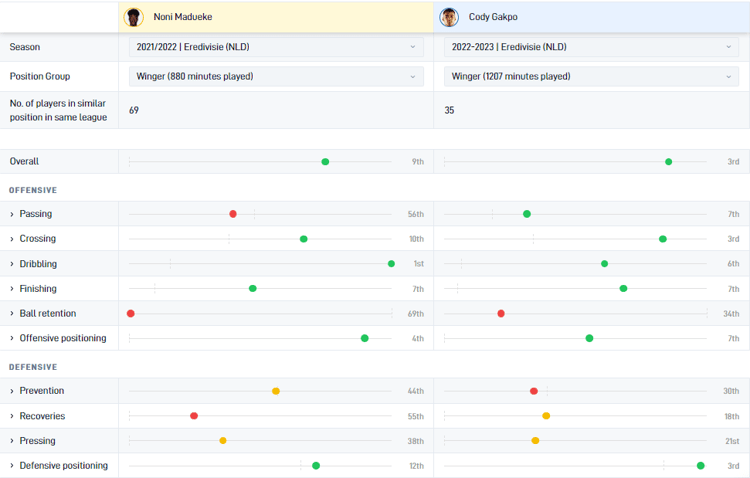Click the Season row label
The height and width of the screenshot is (478, 750).
[25, 47]
